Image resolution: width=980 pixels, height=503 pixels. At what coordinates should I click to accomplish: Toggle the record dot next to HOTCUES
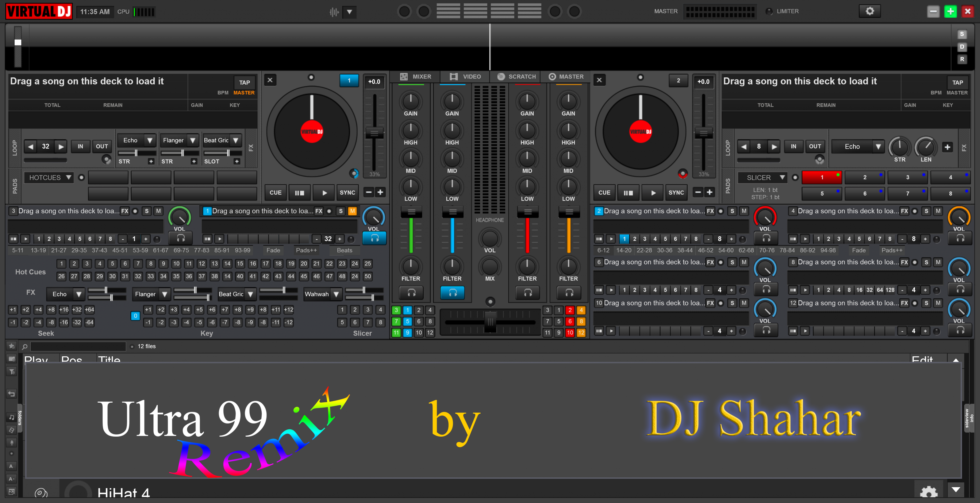81,178
